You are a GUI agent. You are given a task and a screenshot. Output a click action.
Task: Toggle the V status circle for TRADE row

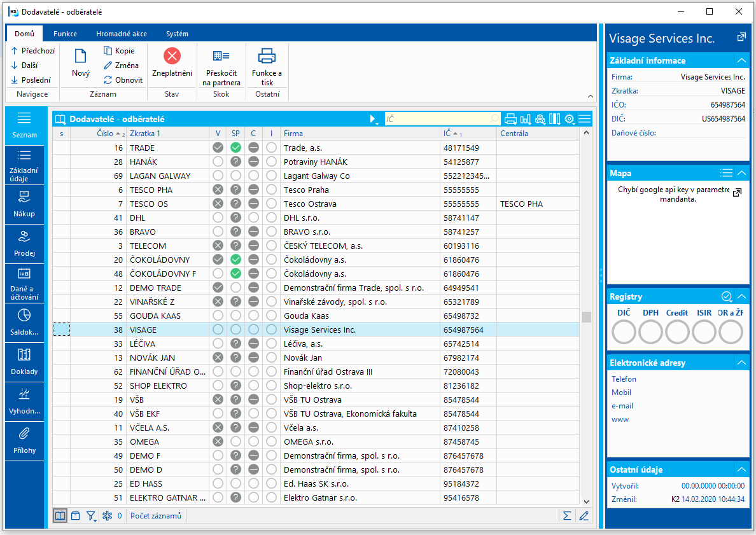point(218,148)
